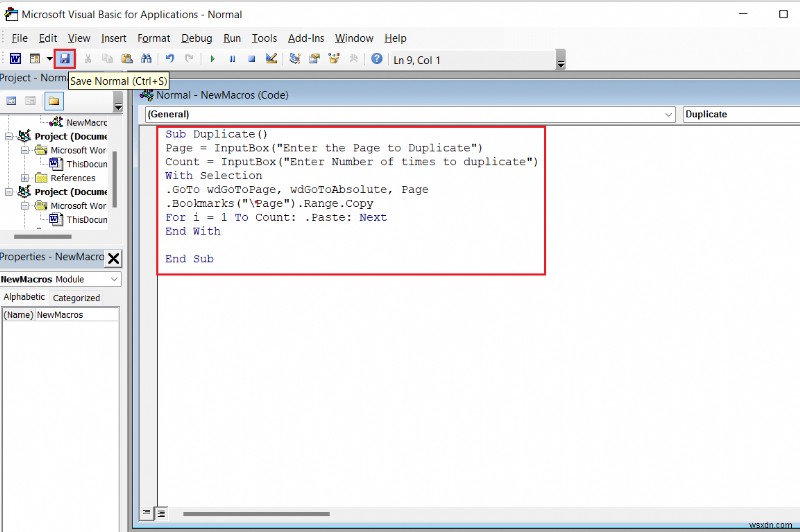Click the 'End With' code line
Image resolution: width=800 pixels, height=532 pixels.
coord(193,231)
